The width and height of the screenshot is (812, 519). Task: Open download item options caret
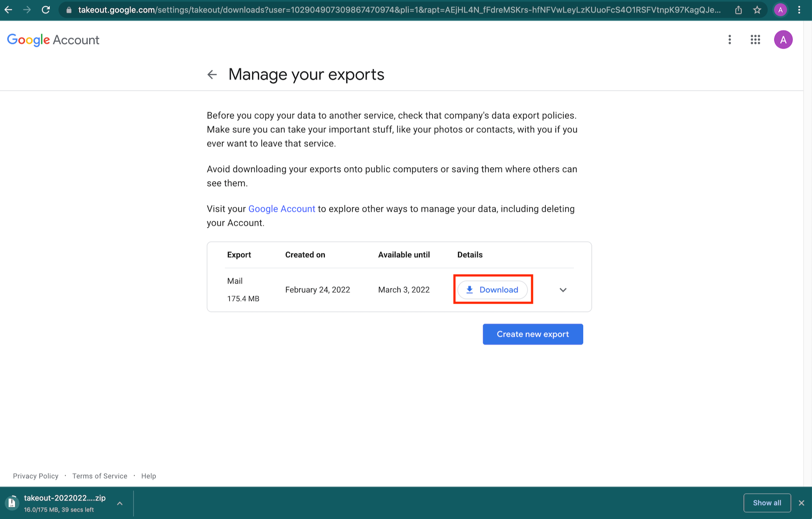pos(120,503)
